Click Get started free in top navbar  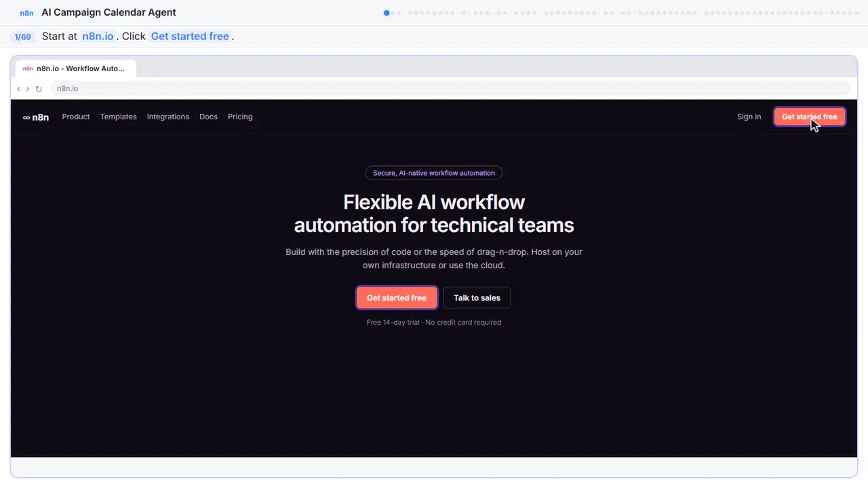pyautogui.click(x=810, y=117)
